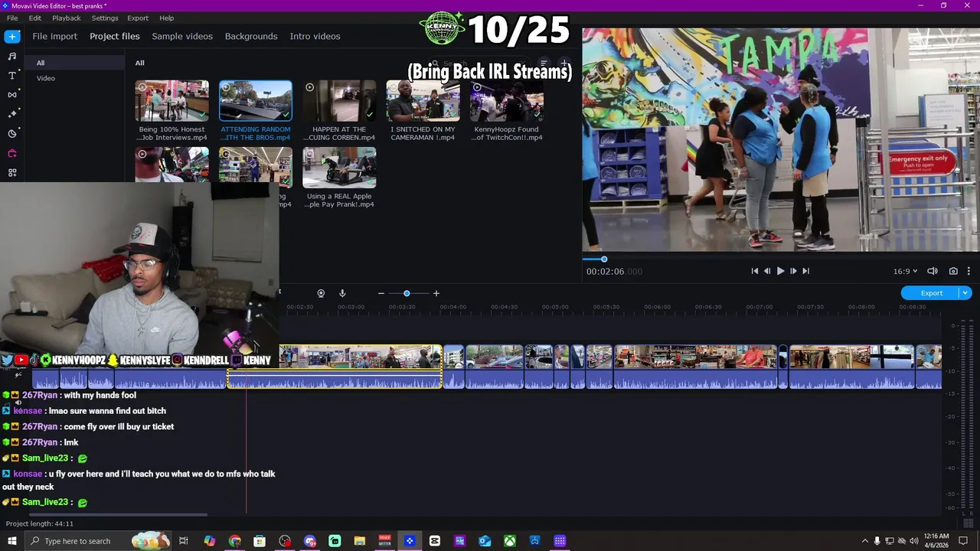980x551 pixels.
Task: Play the preview video
Action: (x=780, y=271)
